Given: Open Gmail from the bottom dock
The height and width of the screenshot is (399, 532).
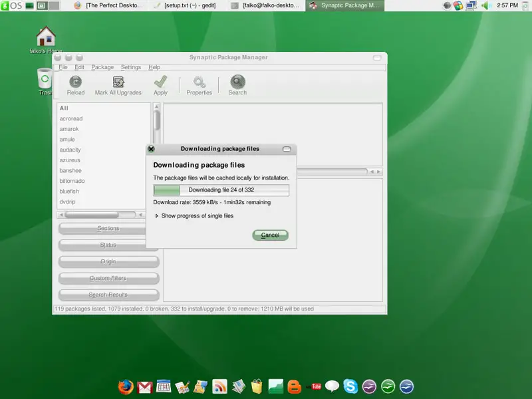Looking at the screenshot, I should pos(145,387).
